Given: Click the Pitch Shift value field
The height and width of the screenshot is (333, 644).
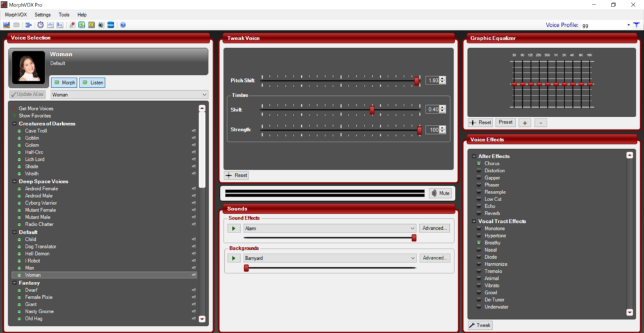Looking at the screenshot, I should click(x=433, y=81).
